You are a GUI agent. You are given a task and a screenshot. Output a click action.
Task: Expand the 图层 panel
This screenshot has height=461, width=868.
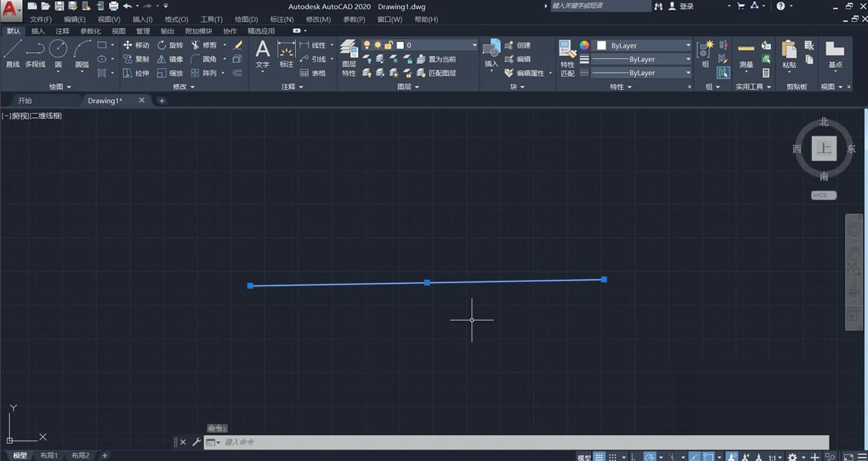[408, 87]
